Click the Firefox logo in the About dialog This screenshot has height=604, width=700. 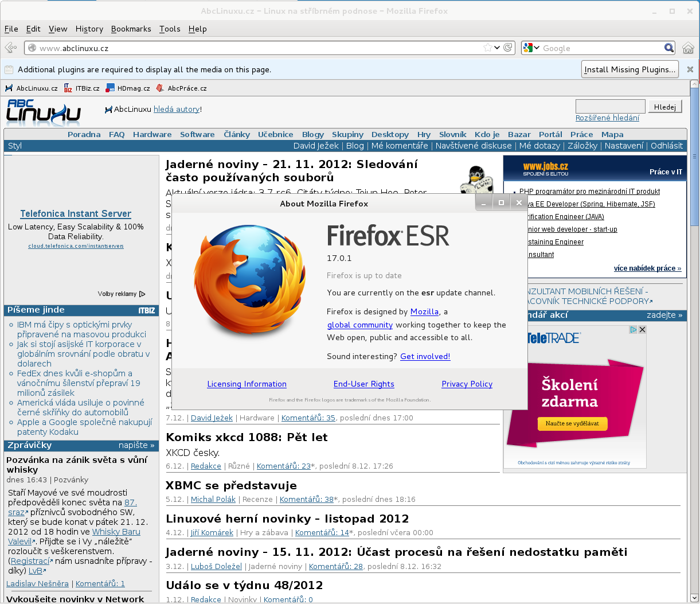249,280
